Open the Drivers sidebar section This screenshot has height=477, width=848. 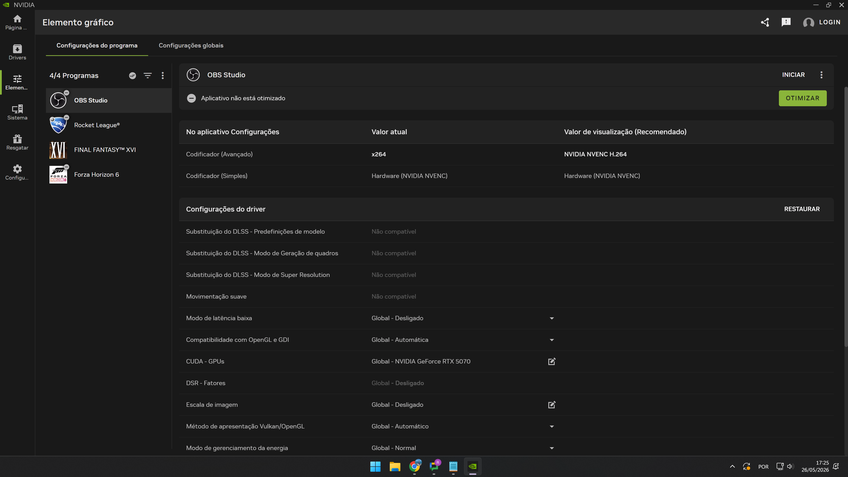(x=17, y=52)
